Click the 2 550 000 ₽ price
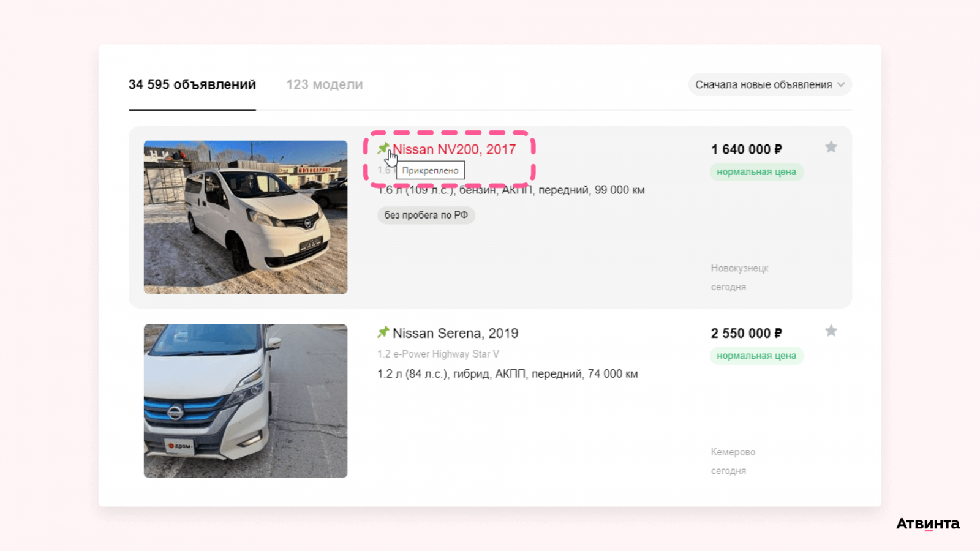The height and width of the screenshot is (551, 980). point(746,333)
